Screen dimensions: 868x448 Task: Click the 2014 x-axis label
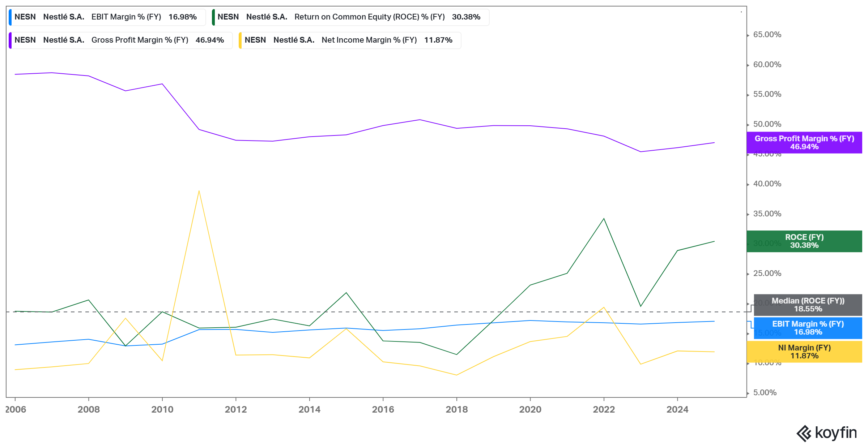[310, 409]
